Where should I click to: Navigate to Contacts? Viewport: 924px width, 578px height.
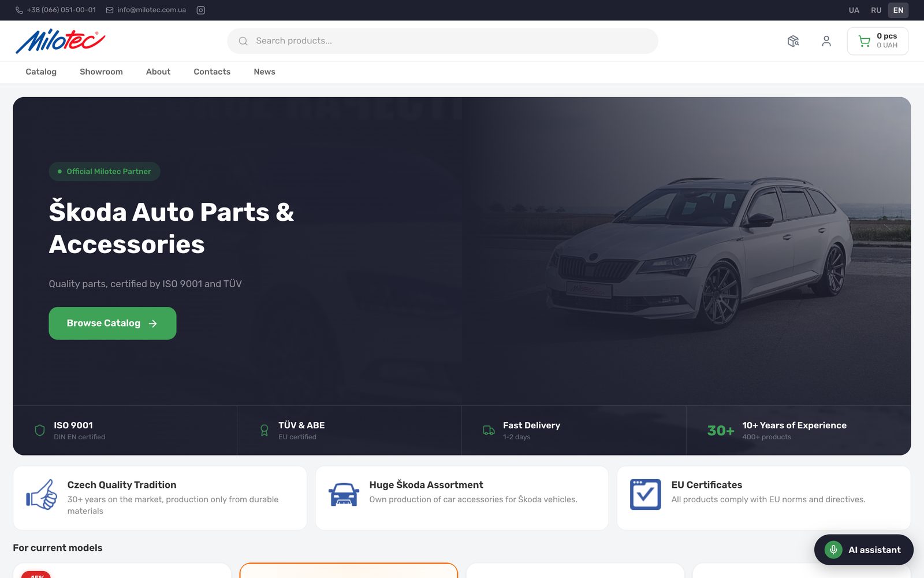pyautogui.click(x=212, y=72)
